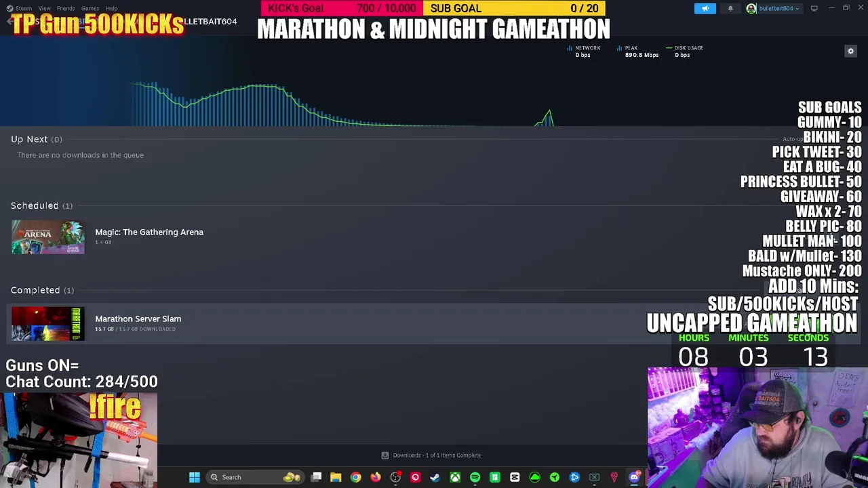Switch to Big Picture mode icon

(814, 8)
